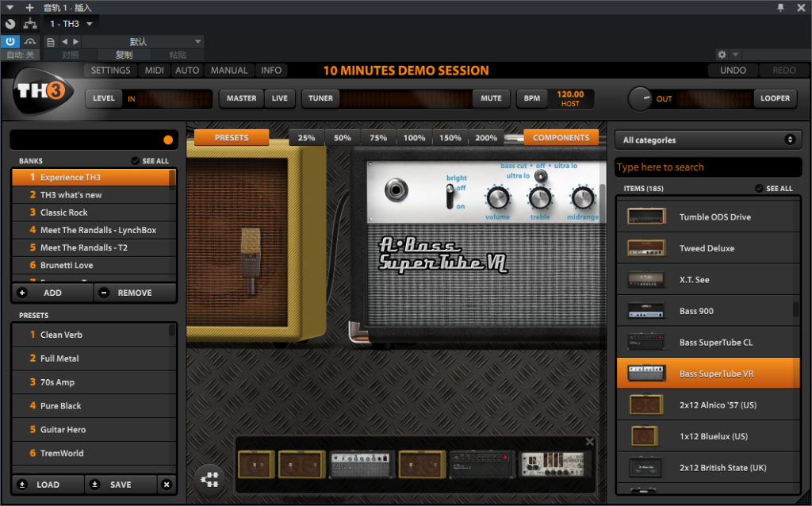Screen dimensions: 812x506
Task: Toggle the MUTE button
Action: [490, 98]
